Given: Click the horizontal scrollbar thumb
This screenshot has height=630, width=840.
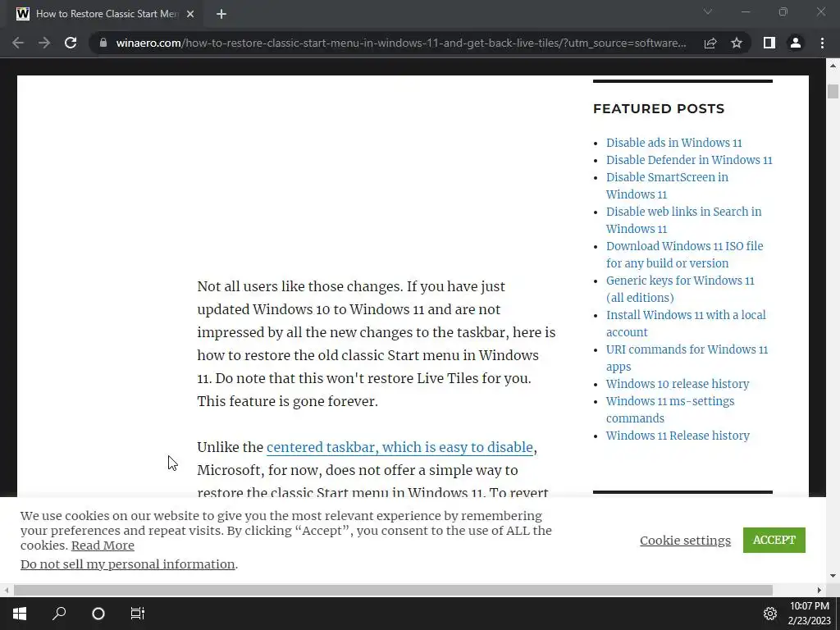Looking at the screenshot, I should (x=393, y=590).
